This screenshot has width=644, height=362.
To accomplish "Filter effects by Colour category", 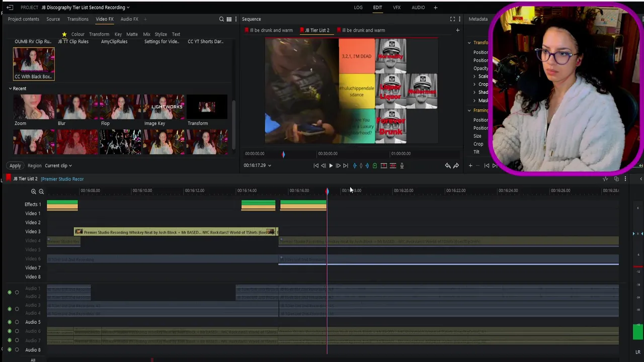I will pyautogui.click(x=78, y=34).
